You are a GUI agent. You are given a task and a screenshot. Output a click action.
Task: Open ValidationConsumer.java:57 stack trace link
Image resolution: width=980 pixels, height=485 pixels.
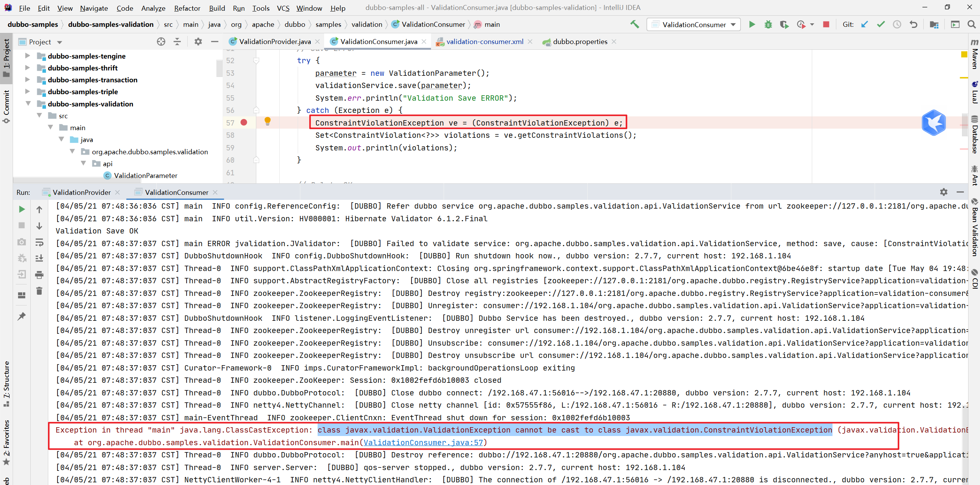(x=423, y=443)
